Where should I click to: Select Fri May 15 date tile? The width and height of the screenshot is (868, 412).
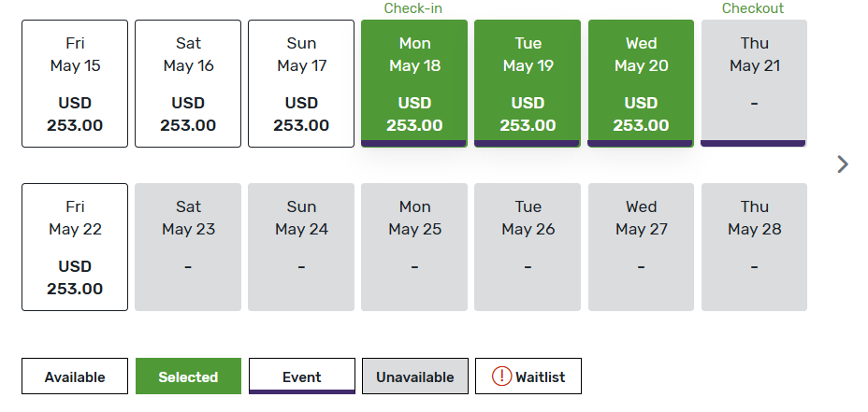click(x=75, y=84)
